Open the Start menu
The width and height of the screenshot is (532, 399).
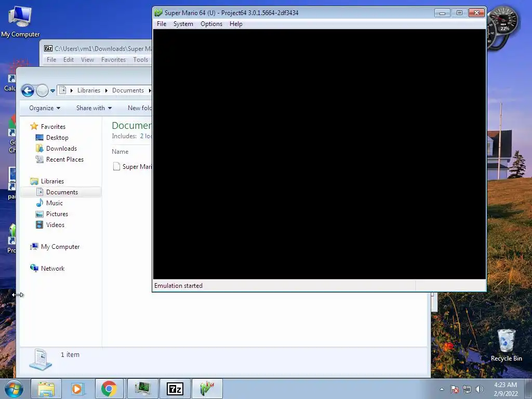click(14, 389)
